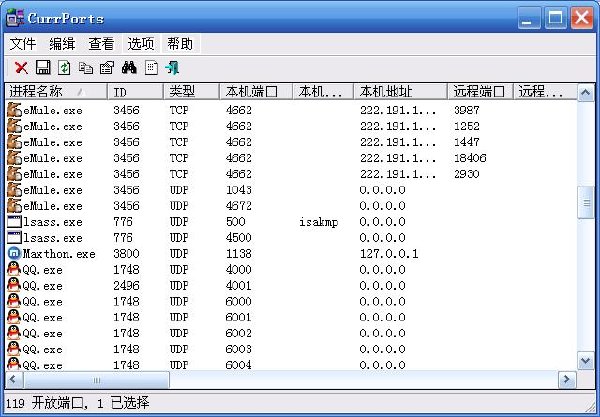Click the horizontal scrollbar right arrow
The image size is (600, 417).
click(567, 380)
